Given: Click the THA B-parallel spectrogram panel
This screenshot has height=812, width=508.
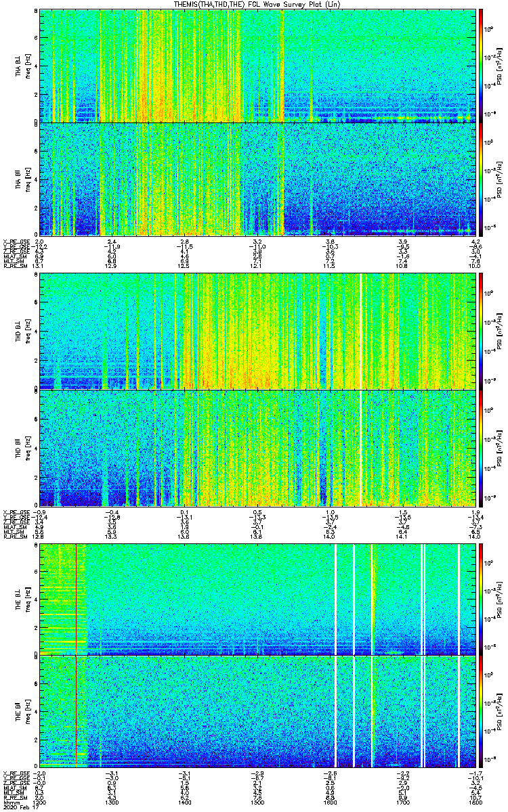Looking at the screenshot, I should [x=257, y=179].
